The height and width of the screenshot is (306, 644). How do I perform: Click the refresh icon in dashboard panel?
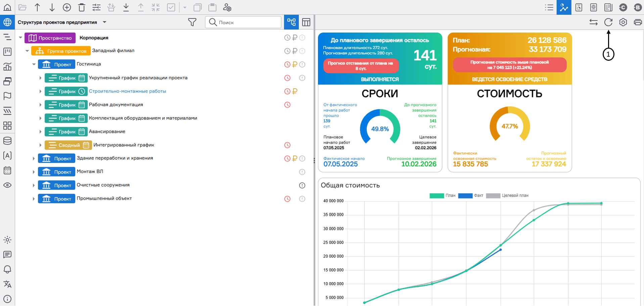pos(608,22)
